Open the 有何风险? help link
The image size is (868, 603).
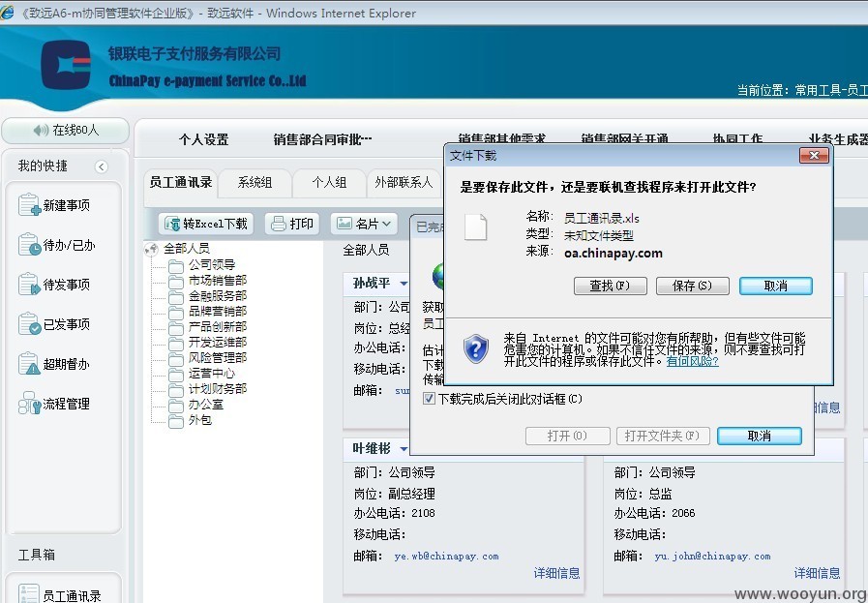point(693,362)
